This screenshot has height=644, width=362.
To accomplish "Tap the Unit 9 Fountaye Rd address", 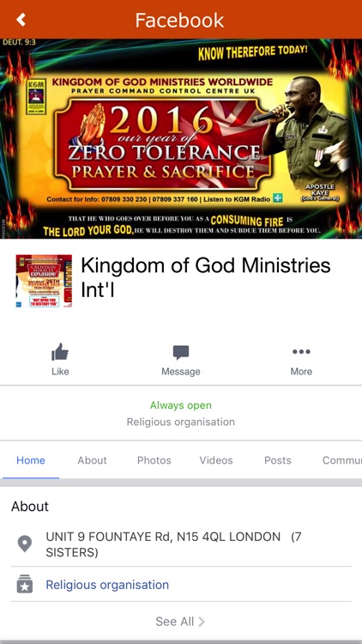I will (x=173, y=544).
